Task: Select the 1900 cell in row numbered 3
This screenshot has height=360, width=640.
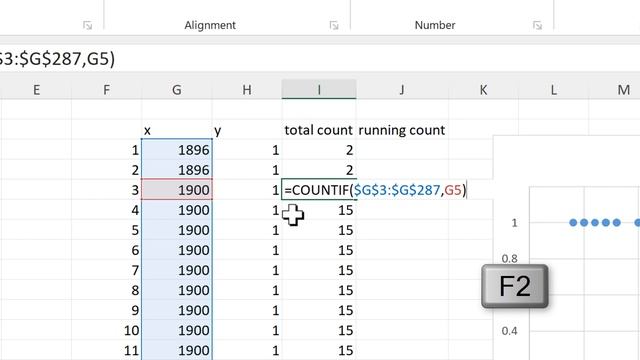Action: 177,190
